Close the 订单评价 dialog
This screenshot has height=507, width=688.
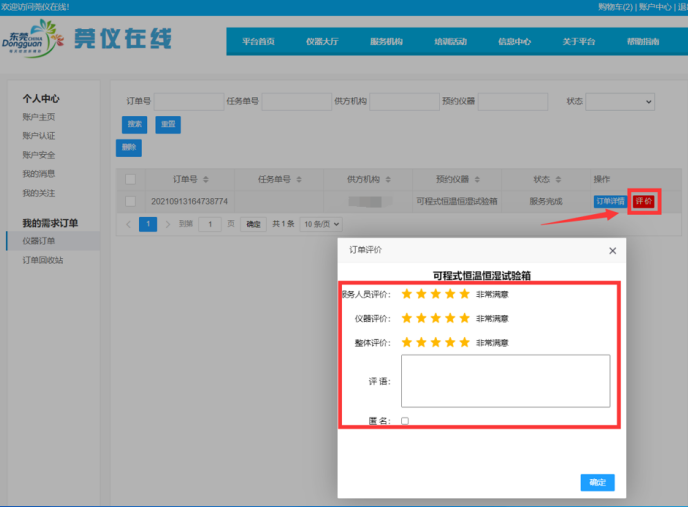pyautogui.click(x=612, y=250)
